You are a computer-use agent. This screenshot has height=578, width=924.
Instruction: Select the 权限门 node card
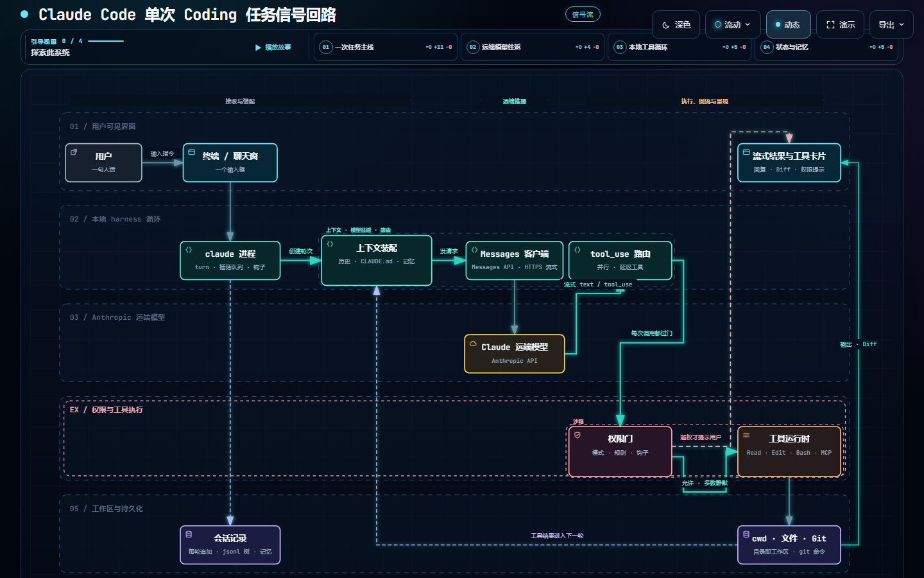point(620,451)
